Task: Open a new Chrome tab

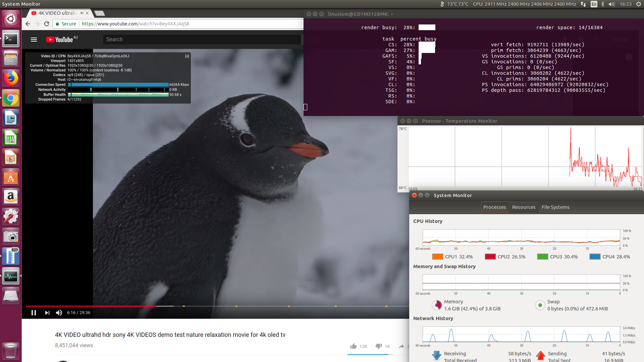Action: [99, 13]
